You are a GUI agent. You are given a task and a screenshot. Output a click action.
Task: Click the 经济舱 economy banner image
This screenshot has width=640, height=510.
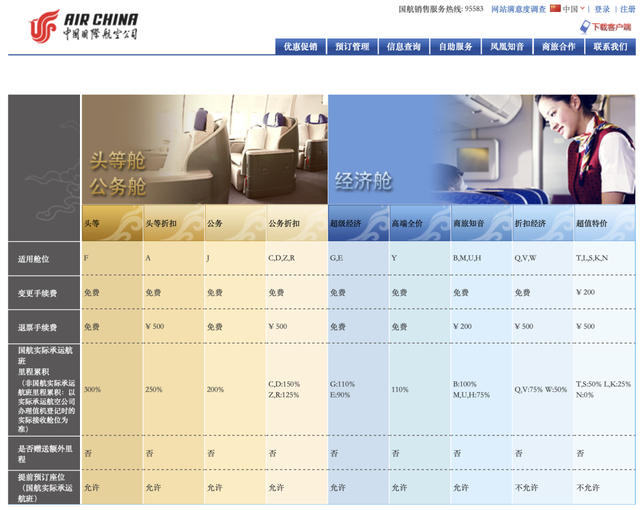pos(482,149)
